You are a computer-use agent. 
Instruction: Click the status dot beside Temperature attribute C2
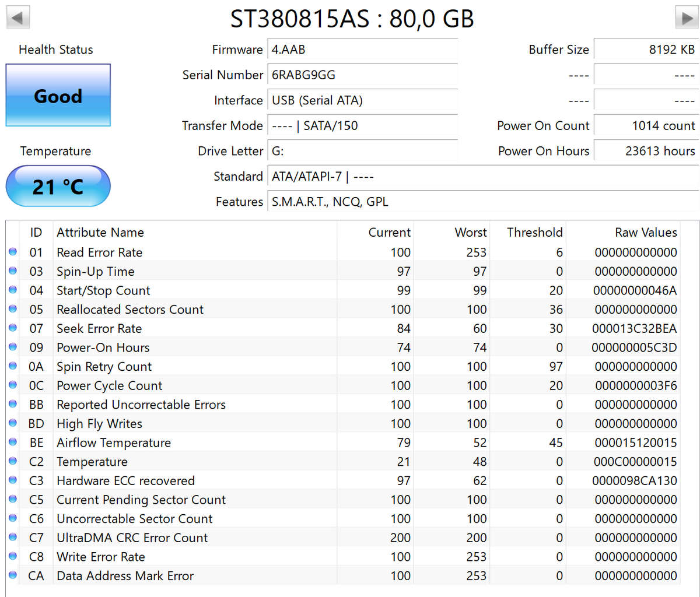(x=13, y=461)
